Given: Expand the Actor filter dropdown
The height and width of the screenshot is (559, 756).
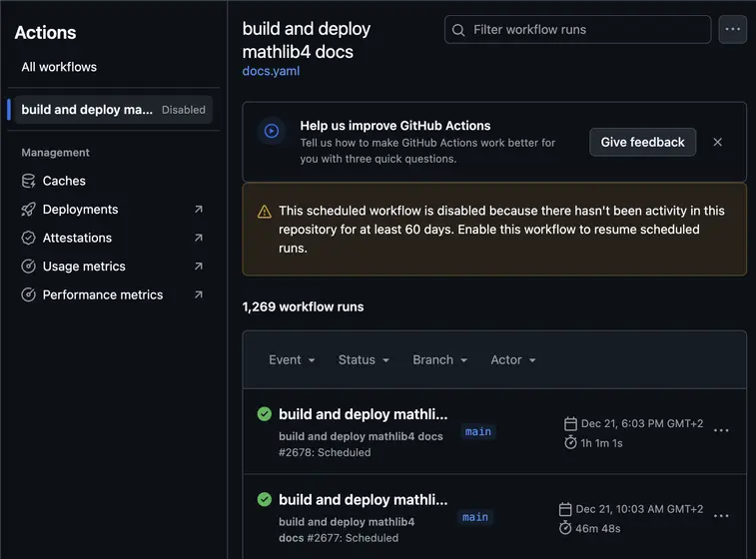Looking at the screenshot, I should (x=512, y=359).
